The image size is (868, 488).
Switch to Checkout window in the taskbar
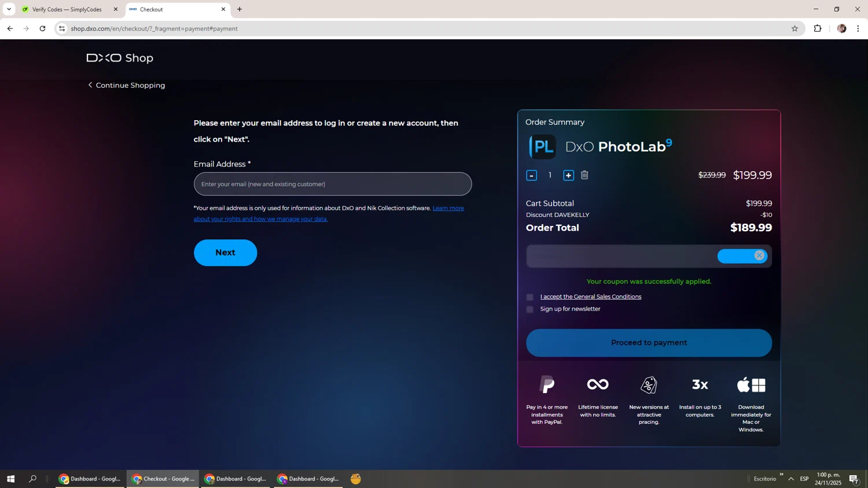click(163, 479)
